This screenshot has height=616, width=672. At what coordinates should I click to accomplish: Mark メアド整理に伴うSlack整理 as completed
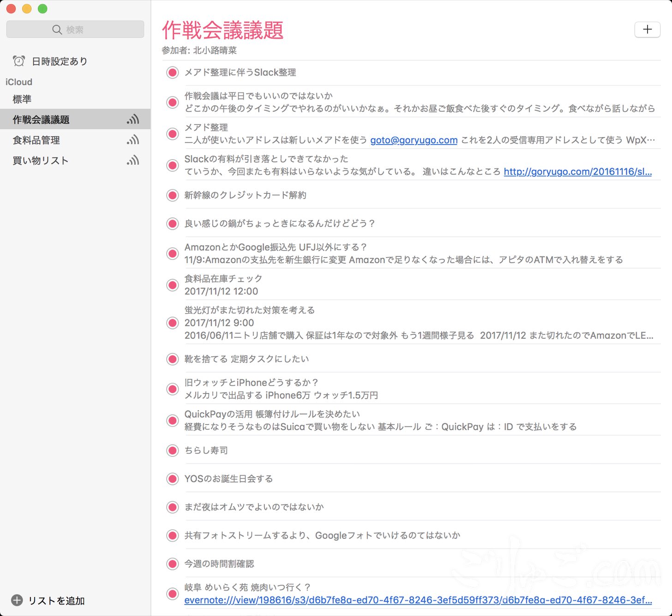click(172, 72)
